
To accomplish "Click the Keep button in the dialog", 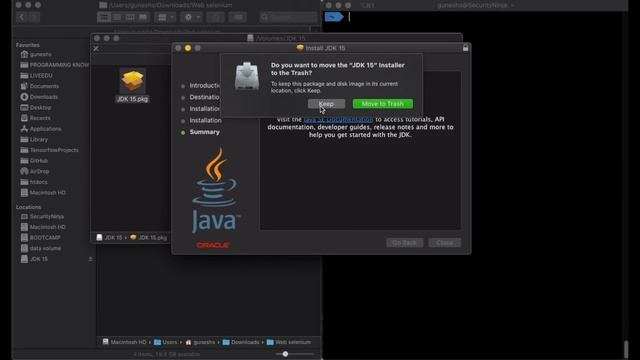I will 326,104.
